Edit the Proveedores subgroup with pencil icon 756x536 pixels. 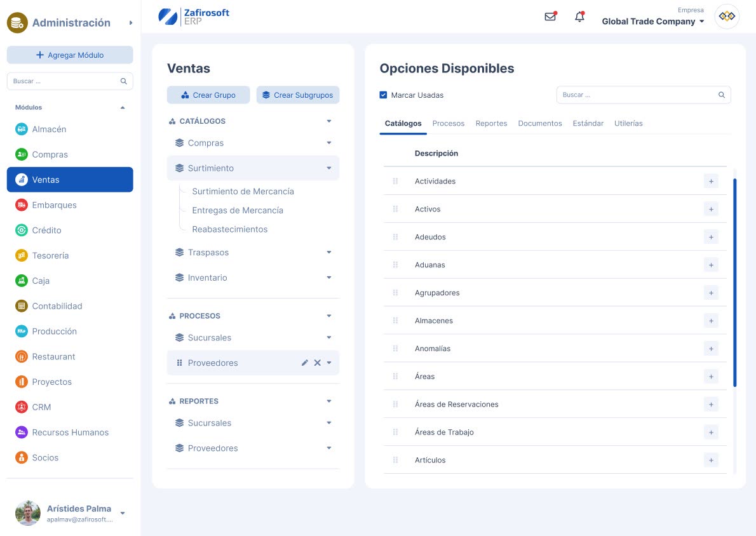coord(305,363)
